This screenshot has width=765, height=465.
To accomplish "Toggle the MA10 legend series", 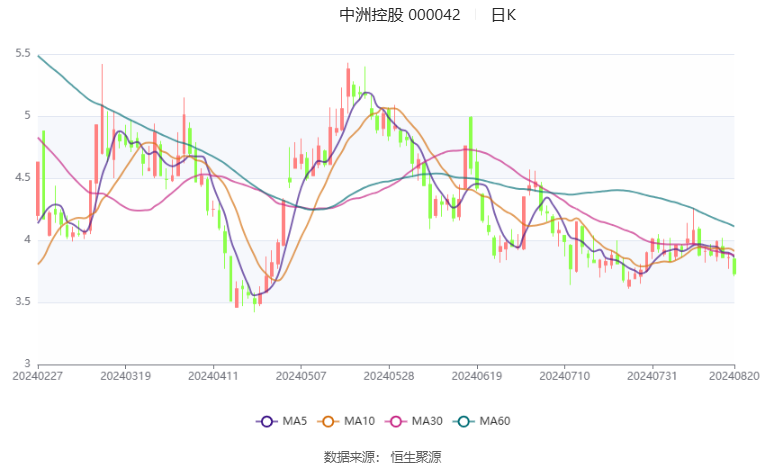I will (x=346, y=421).
